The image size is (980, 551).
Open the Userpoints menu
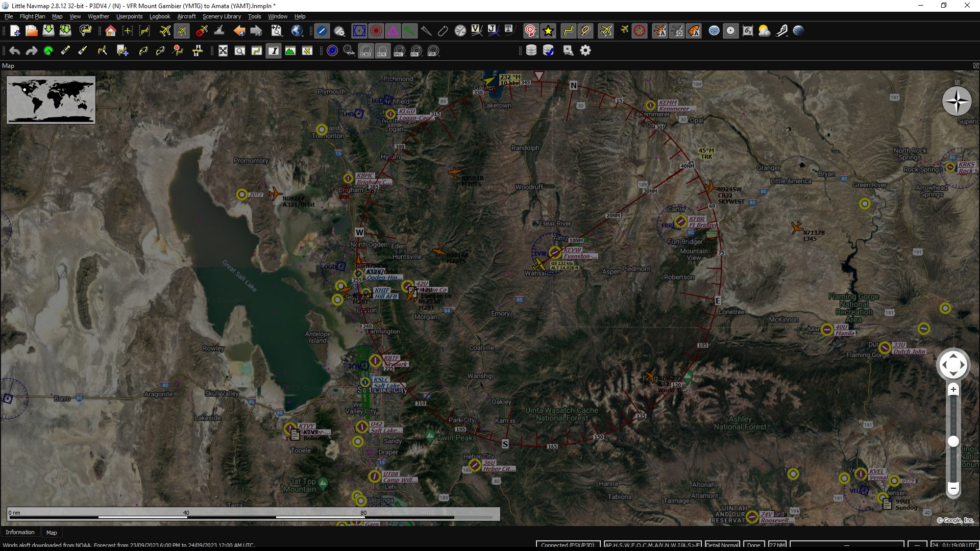[130, 16]
